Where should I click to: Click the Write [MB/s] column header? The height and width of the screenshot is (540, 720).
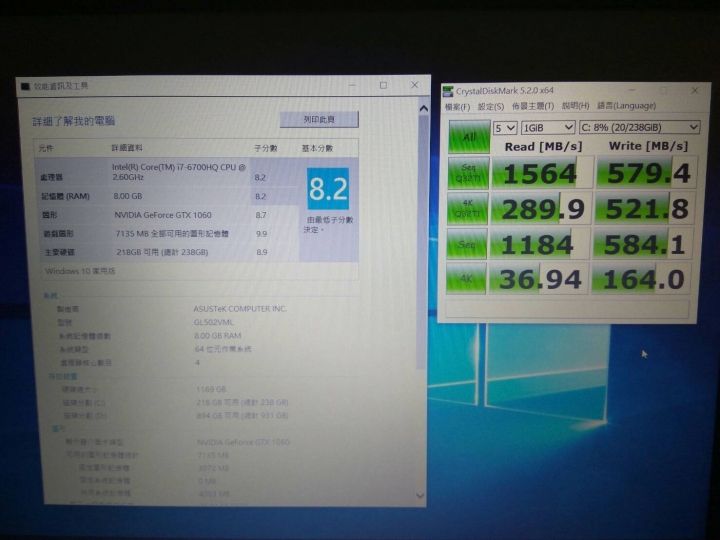[x=648, y=146]
